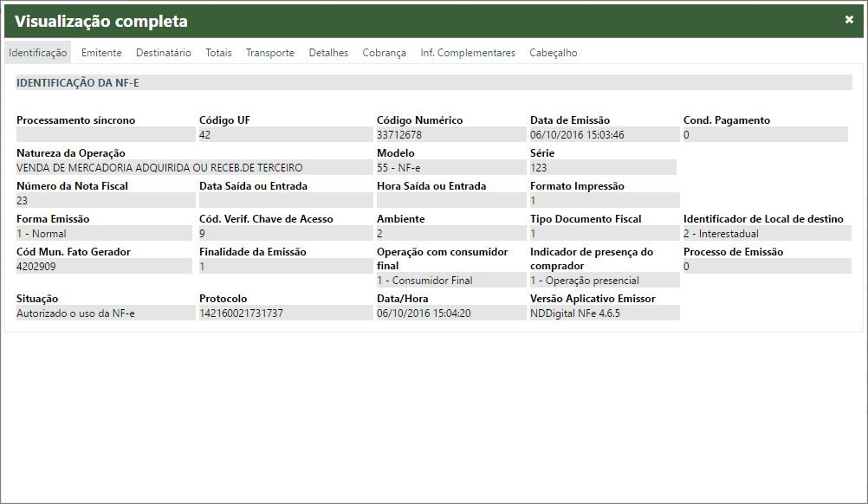Click the Versão Aplicativo Emissor field
868x504 pixels.
click(x=604, y=313)
